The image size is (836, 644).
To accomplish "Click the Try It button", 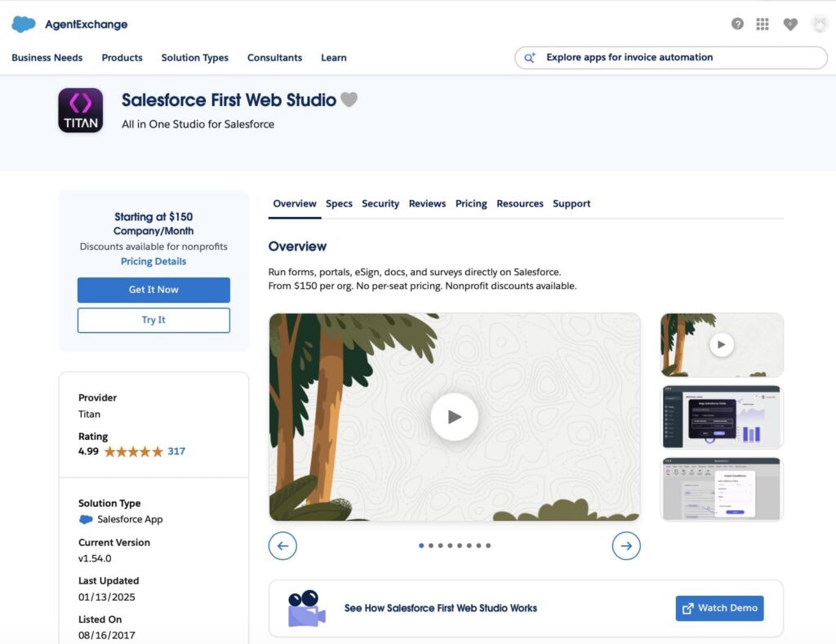I will click(153, 320).
